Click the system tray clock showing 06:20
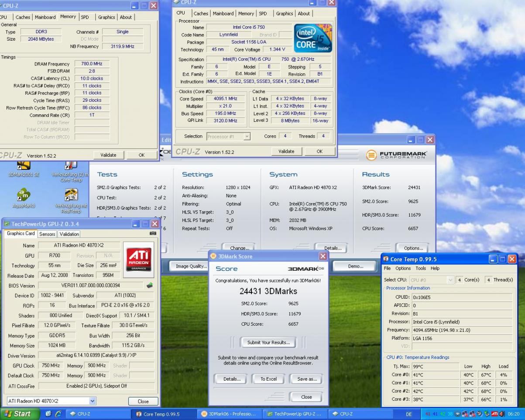525x420 pixels. click(515, 414)
